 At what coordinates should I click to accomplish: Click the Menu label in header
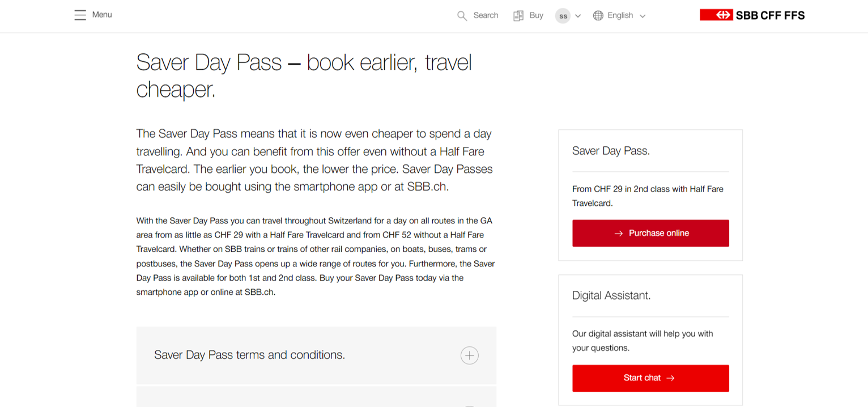(x=102, y=15)
